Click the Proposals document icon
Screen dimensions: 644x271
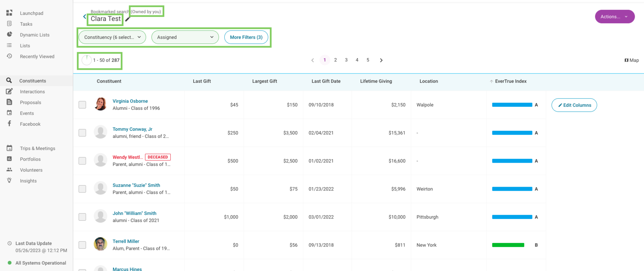[x=9, y=102]
